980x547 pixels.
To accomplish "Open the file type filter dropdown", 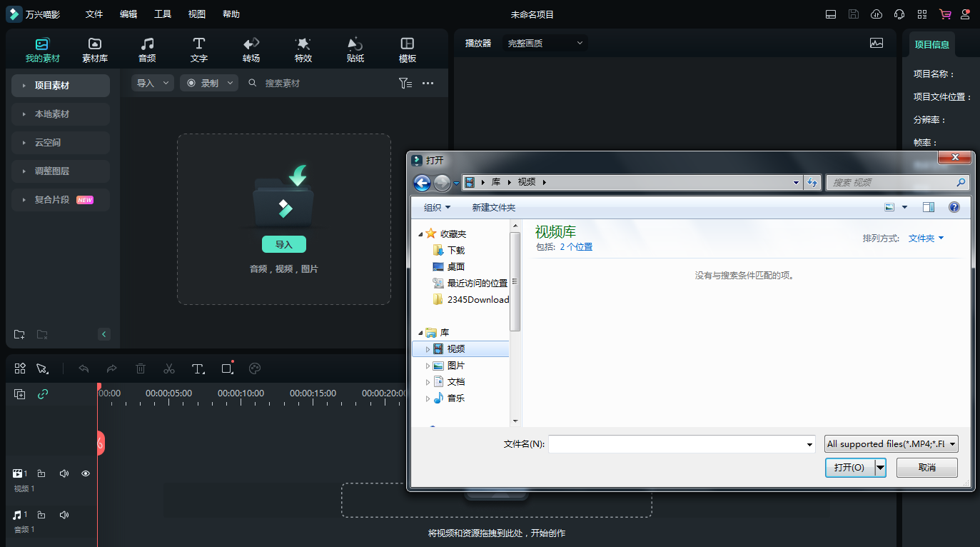I will [x=891, y=444].
